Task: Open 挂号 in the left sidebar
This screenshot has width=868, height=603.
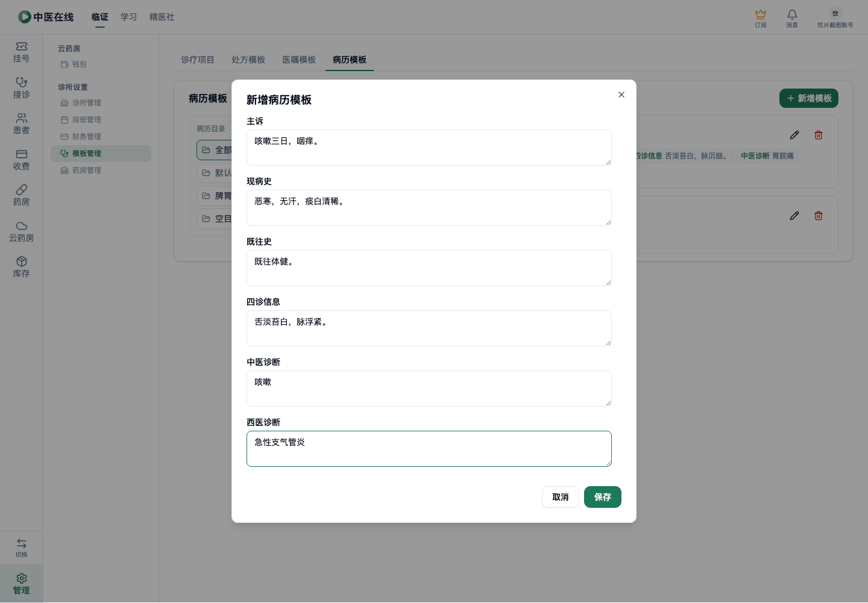Action: point(22,52)
